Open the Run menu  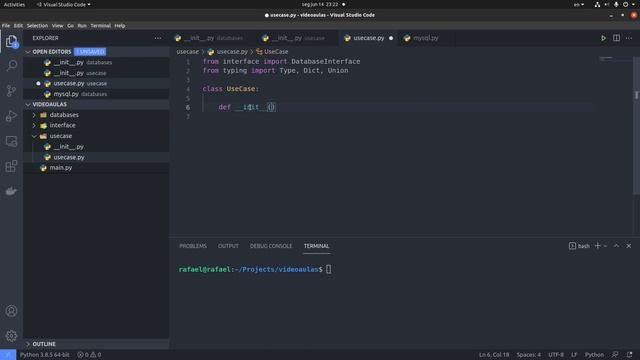(82, 26)
